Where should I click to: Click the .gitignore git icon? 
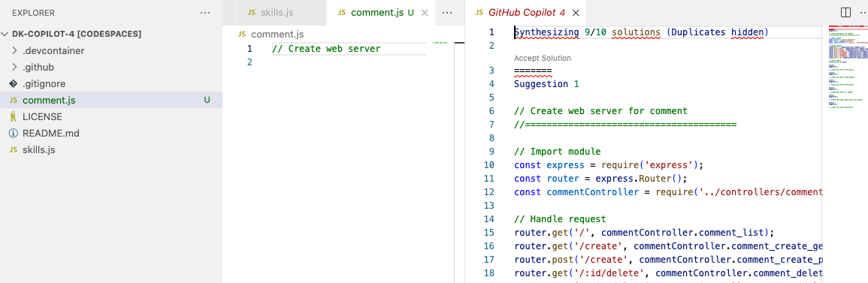coord(14,84)
